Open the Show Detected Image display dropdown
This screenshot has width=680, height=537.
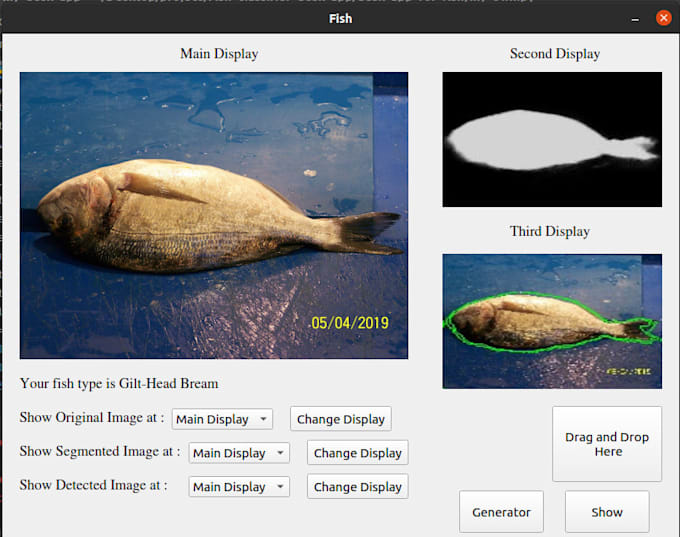tap(239, 487)
